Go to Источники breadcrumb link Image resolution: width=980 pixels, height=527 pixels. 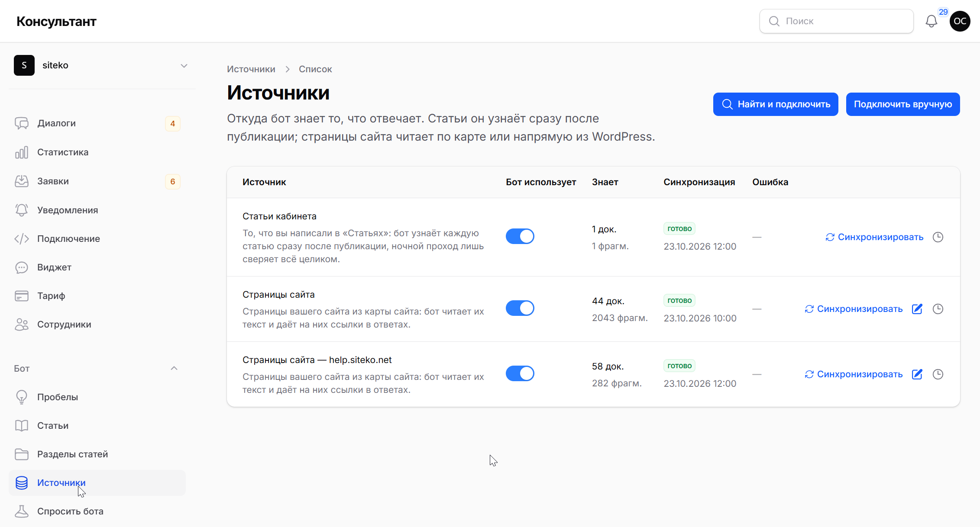[x=251, y=69]
